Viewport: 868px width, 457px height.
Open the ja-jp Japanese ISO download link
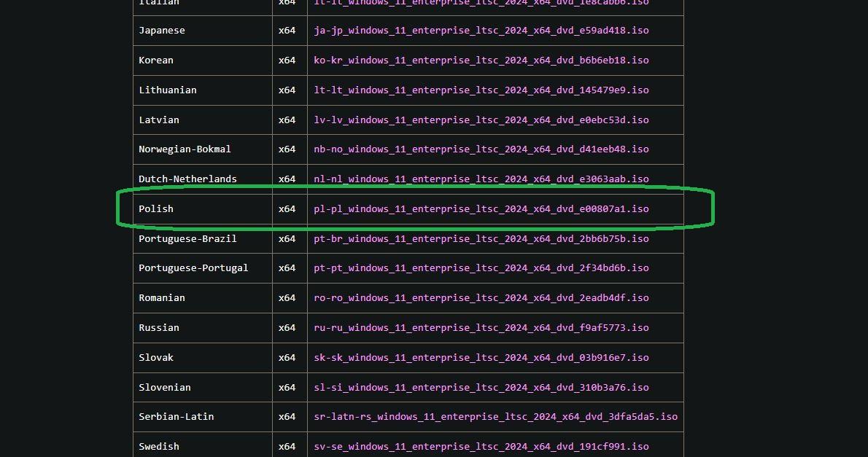pyautogui.click(x=481, y=31)
